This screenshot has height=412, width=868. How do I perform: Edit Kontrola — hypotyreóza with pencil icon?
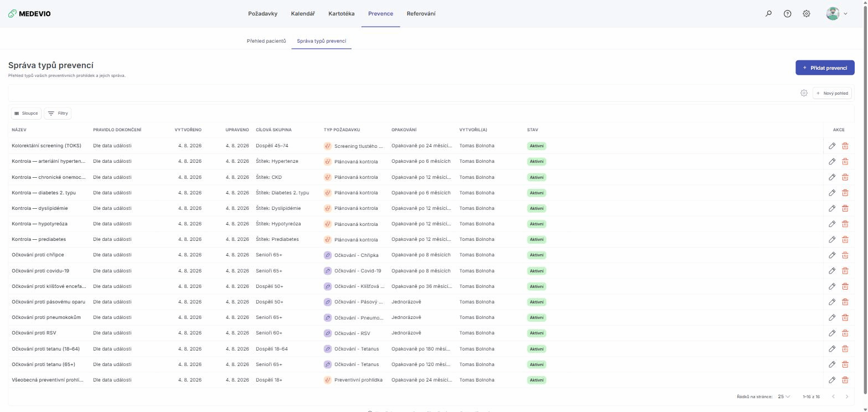point(832,224)
